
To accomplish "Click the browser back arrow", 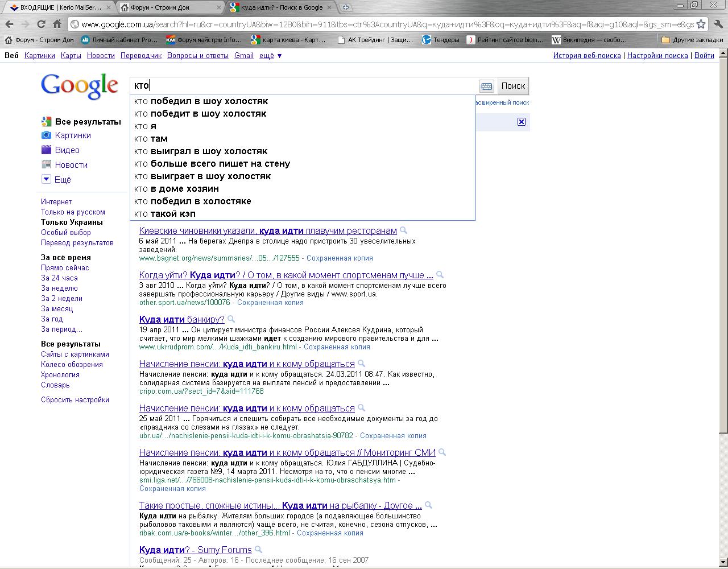I will point(9,24).
